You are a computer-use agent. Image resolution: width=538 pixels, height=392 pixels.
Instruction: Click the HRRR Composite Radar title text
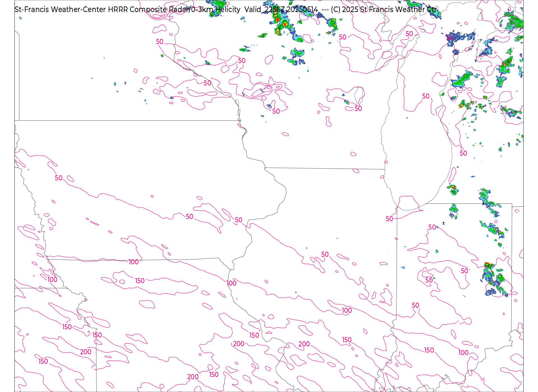pos(226,10)
